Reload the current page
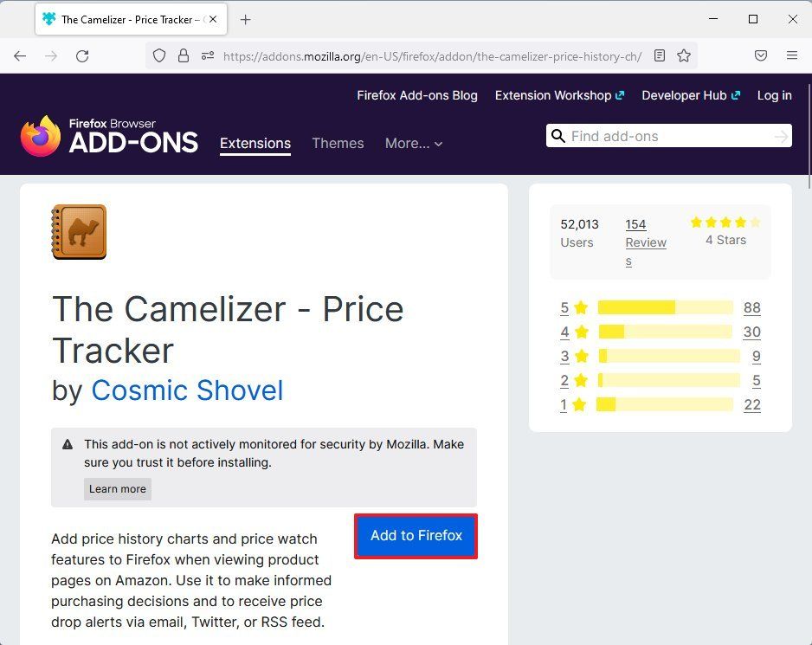Image resolution: width=812 pixels, height=645 pixels. [x=82, y=55]
